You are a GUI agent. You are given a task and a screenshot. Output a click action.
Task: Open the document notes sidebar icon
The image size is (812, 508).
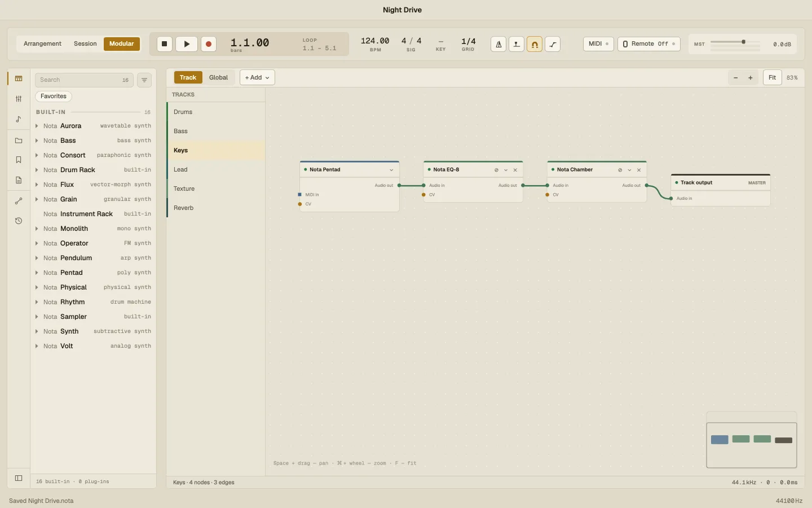coord(19,180)
